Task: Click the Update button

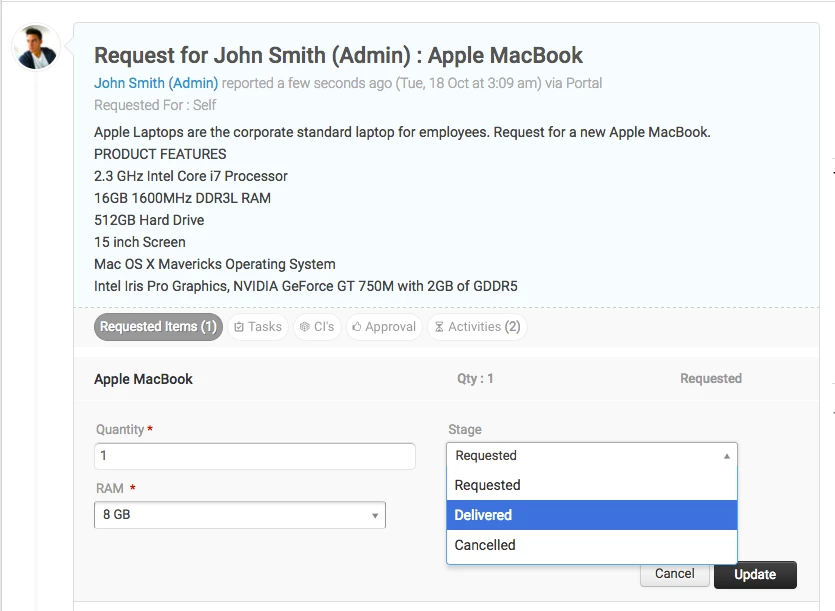Action: click(755, 575)
